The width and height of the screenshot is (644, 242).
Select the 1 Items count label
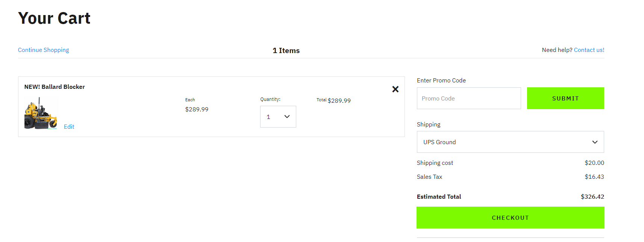tap(286, 50)
